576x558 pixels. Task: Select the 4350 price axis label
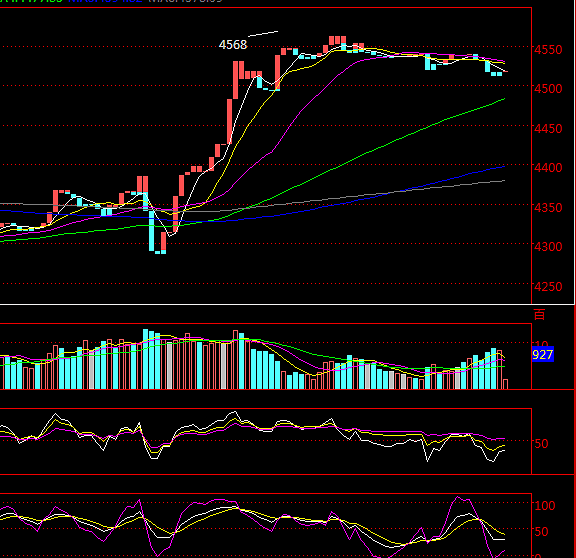tap(548, 208)
